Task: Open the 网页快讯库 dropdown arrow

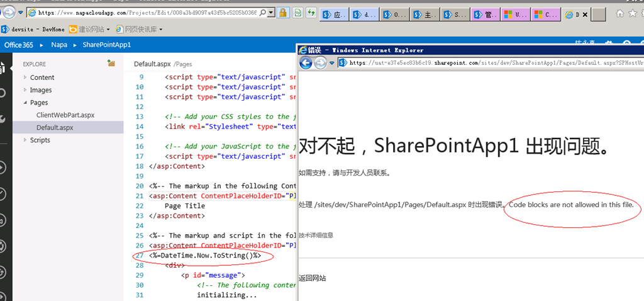Action: click(x=160, y=30)
